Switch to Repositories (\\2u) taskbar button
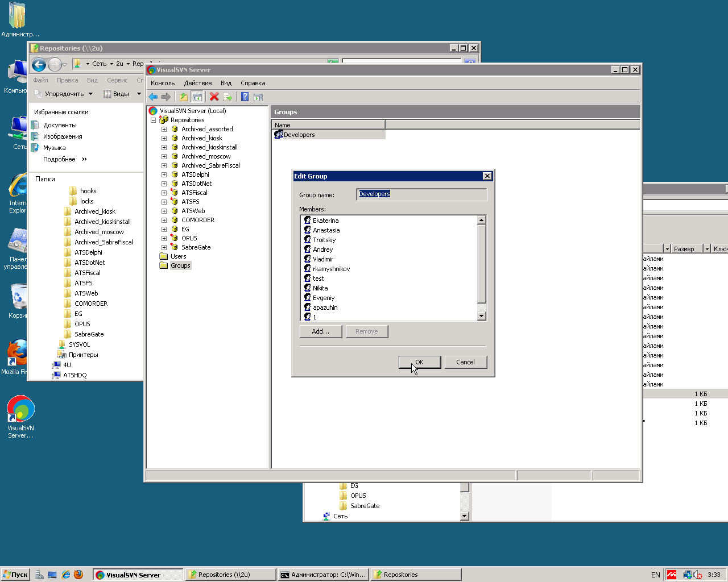Viewport: 728px width, 582px height. 230,575
